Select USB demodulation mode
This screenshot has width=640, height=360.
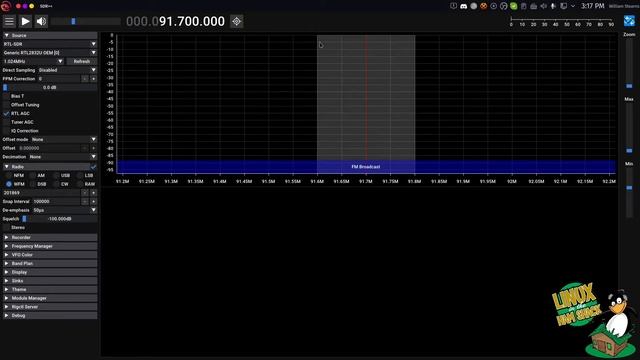click(x=56, y=176)
